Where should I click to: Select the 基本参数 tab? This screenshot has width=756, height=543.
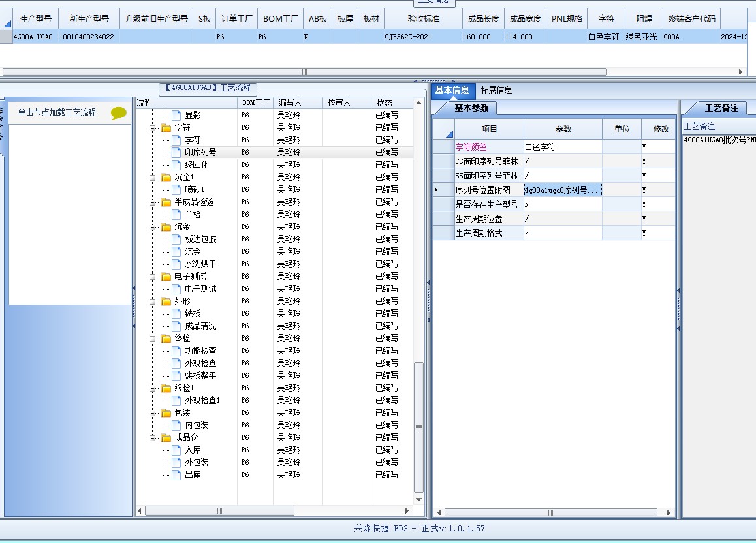click(x=471, y=108)
